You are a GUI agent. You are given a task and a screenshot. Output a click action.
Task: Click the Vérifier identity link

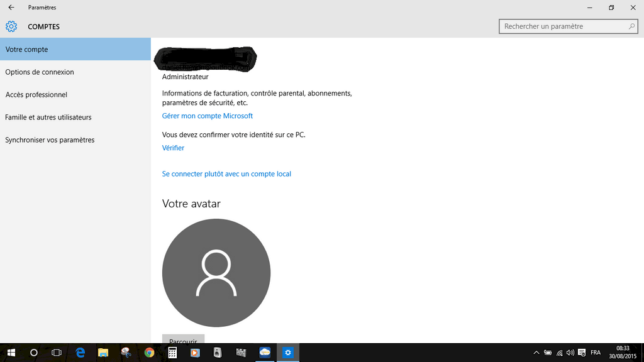(x=173, y=148)
